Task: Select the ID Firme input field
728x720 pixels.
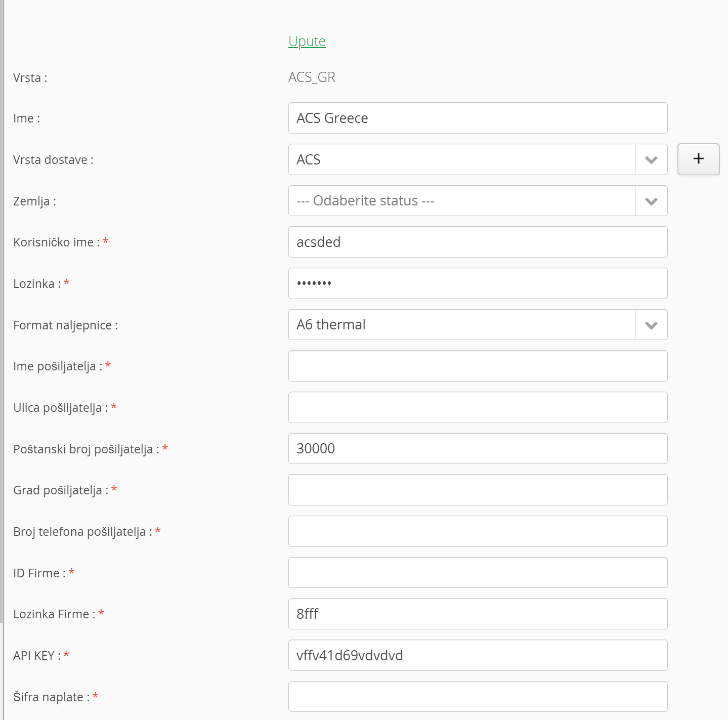Action: click(478, 573)
